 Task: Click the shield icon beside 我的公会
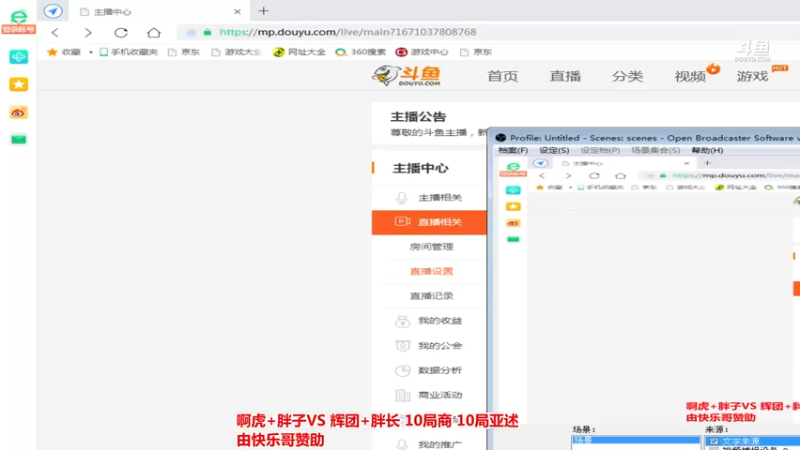pyautogui.click(x=402, y=346)
